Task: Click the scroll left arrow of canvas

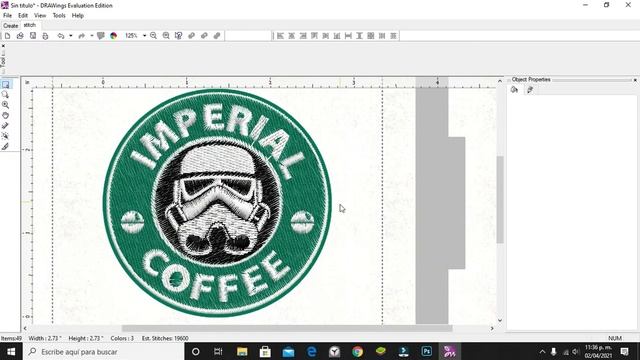Action: click(25, 328)
